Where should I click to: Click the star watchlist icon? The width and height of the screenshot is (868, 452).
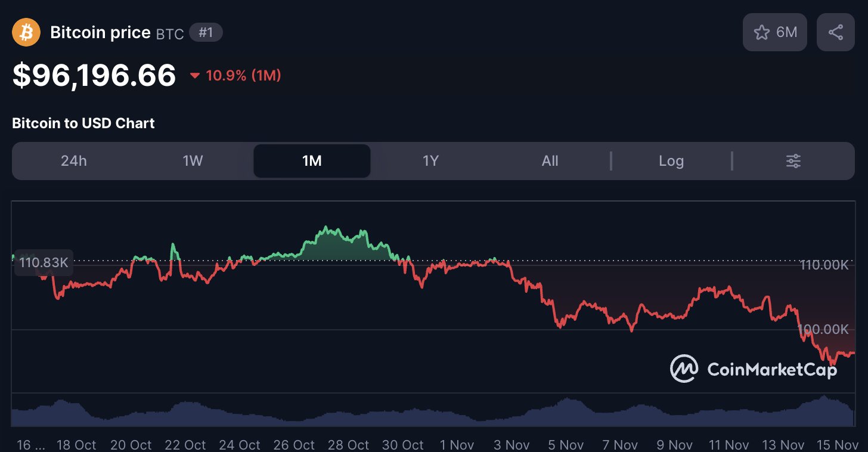click(x=762, y=32)
